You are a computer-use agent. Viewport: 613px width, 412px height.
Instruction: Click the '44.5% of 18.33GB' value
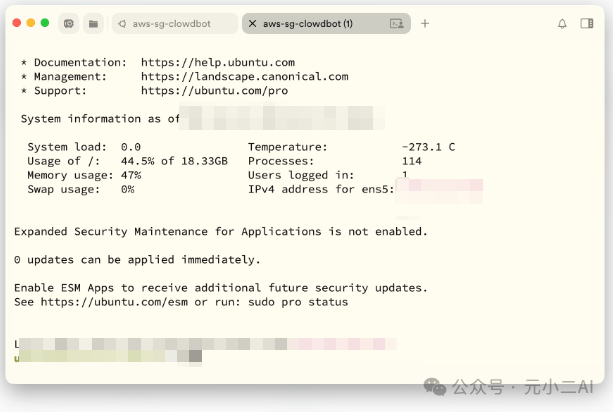click(x=174, y=161)
